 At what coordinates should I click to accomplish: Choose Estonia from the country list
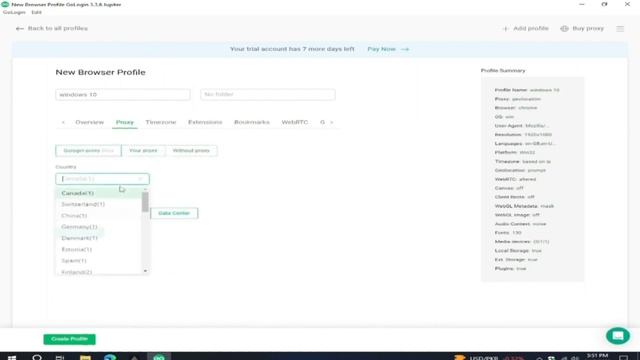tap(98, 249)
